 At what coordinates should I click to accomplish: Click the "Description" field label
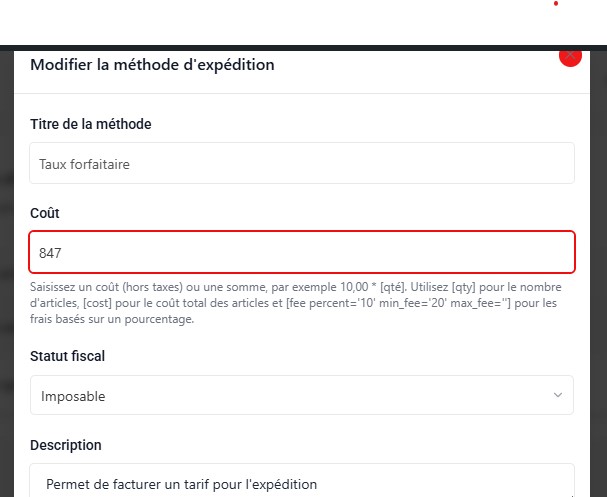[66, 445]
